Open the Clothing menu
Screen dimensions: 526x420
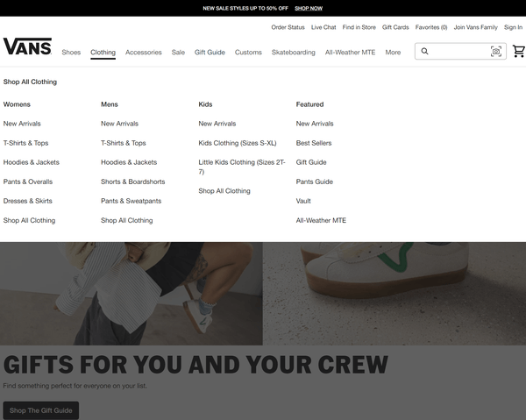(x=103, y=53)
